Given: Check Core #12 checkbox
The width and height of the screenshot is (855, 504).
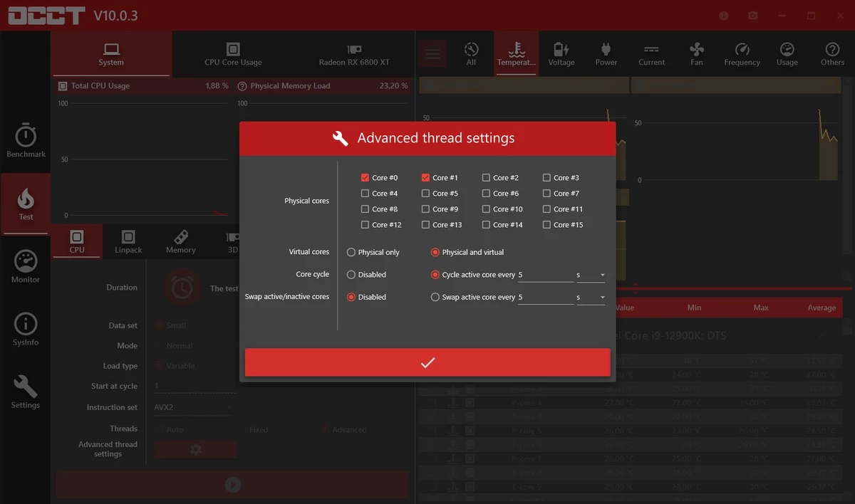Looking at the screenshot, I should [365, 225].
